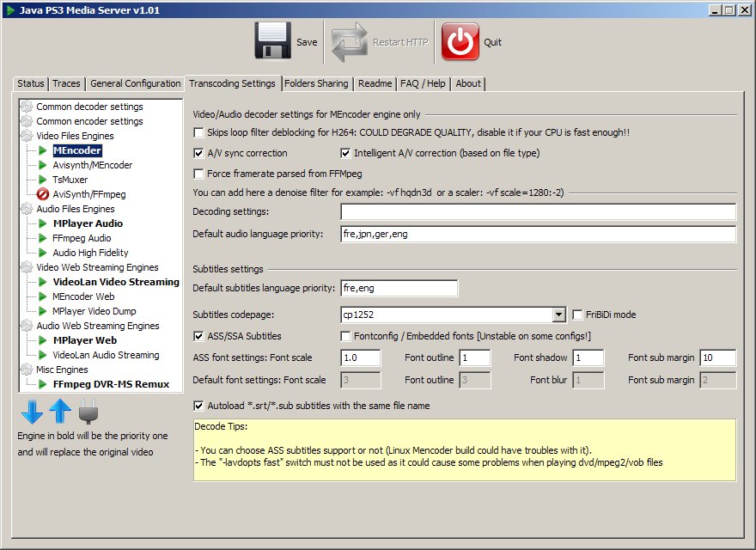
Task: Select FFmpeg Audio engine
Action: (x=82, y=238)
